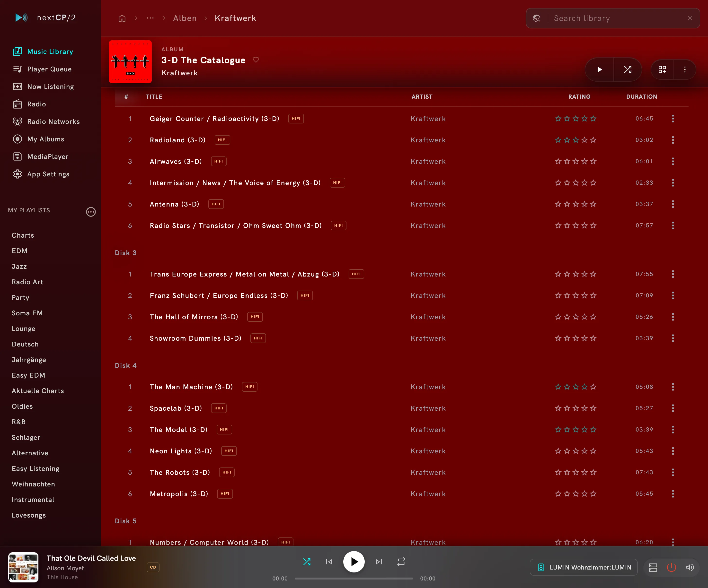Viewport: 708px width, 588px height.
Task: Open options for Antenna track
Action: [673, 204]
